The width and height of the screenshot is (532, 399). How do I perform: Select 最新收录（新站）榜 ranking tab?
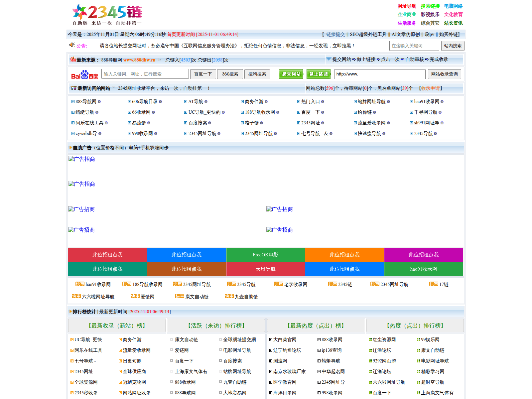coord(117,326)
